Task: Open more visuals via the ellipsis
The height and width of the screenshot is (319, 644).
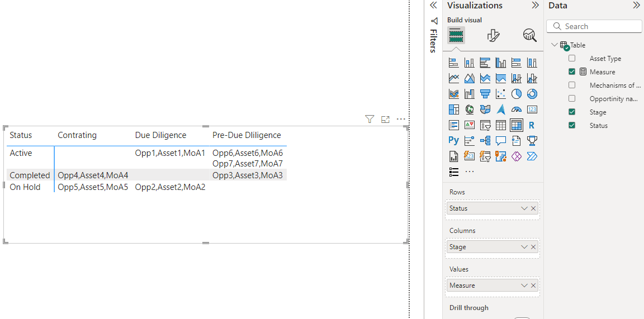Action: click(470, 172)
